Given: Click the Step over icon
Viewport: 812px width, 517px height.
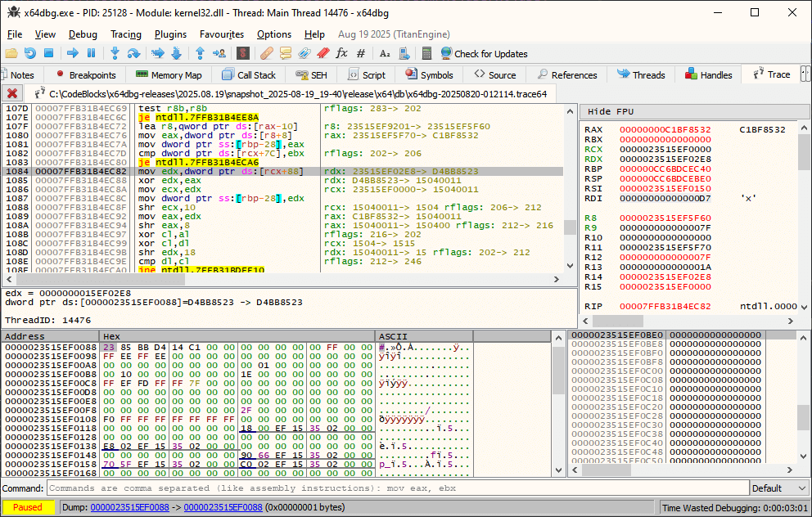Looking at the screenshot, I should click(x=134, y=53).
